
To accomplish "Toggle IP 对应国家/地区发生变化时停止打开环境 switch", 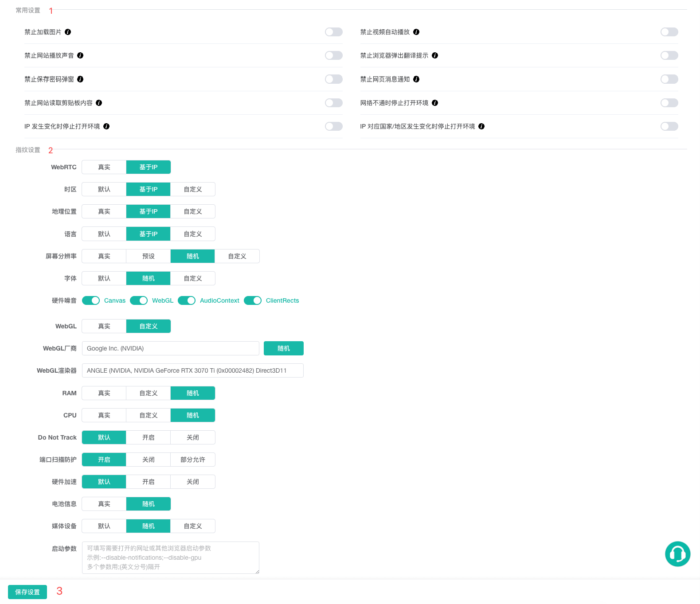I will (669, 126).
